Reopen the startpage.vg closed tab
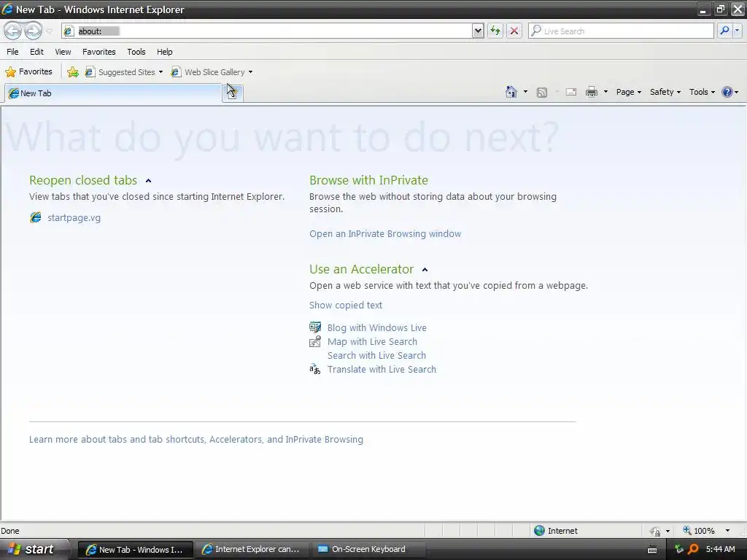 (x=74, y=217)
